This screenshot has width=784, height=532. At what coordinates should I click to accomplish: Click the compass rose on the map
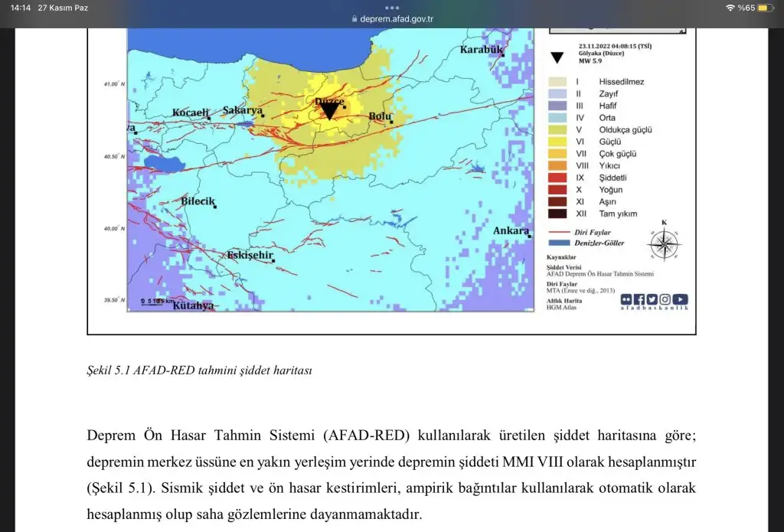tap(664, 243)
